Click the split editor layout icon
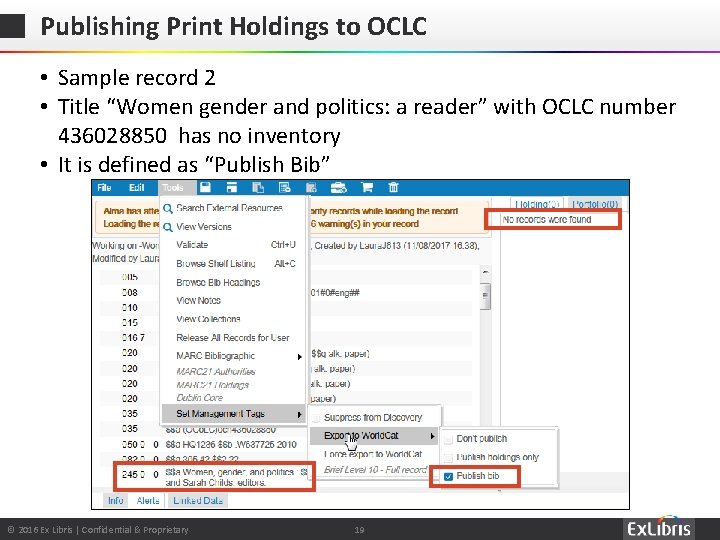Viewport: 720px width, 540px height. 231,187
